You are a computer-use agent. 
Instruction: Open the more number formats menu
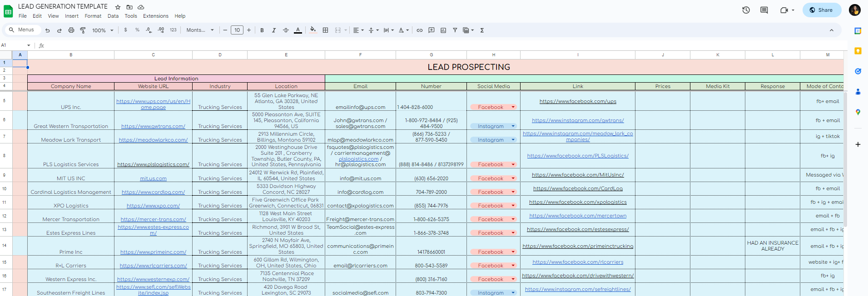click(173, 30)
